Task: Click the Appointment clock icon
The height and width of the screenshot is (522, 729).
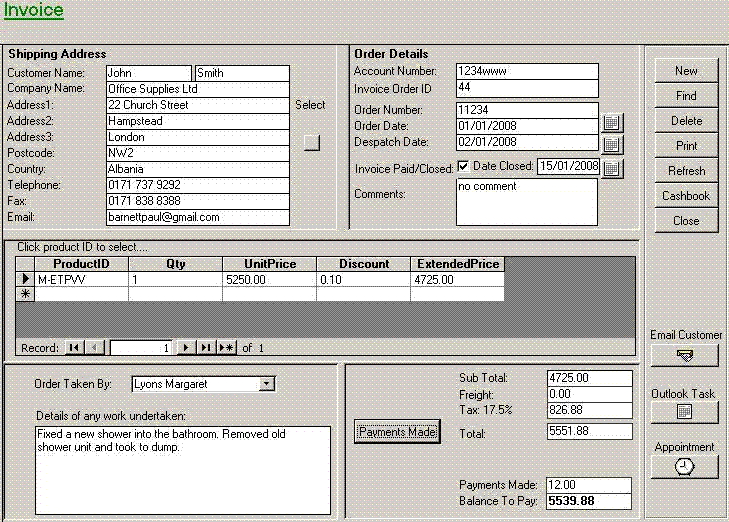Action: 685,466
